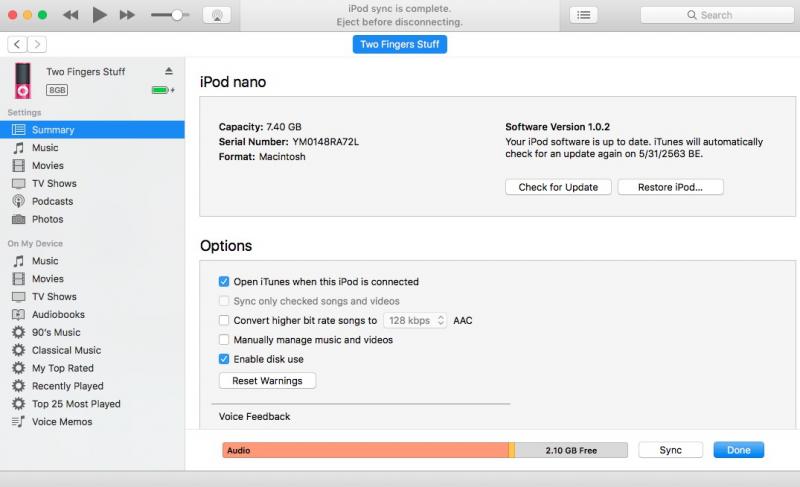
Task: Open the list view icon near search
Action: (x=584, y=15)
